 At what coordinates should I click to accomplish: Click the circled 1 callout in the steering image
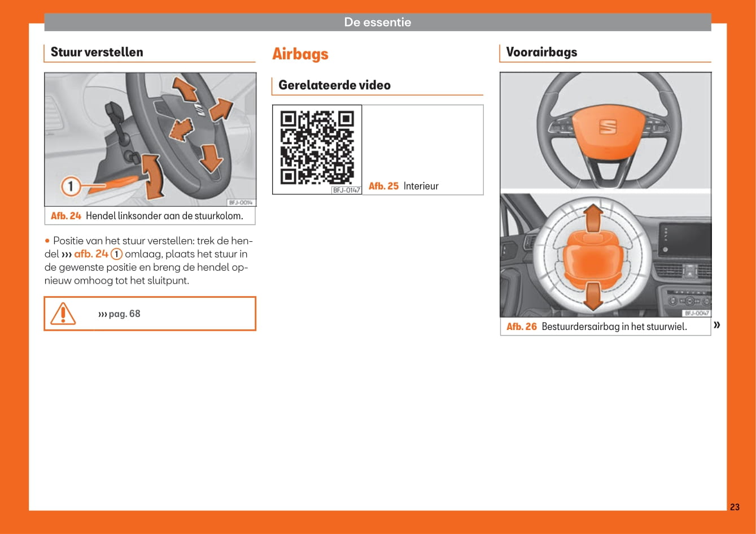(71, 186)
